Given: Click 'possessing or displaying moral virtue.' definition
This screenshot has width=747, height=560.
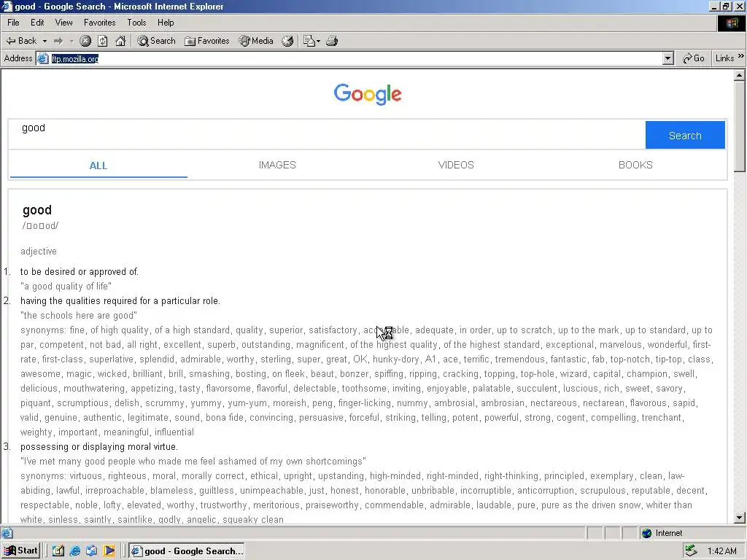Looking at the screenshot, I should coord(99,447).
